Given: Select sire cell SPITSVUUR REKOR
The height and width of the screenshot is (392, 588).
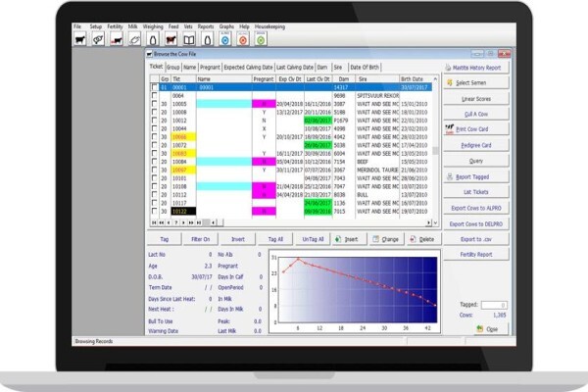Looking at the screenshot, I should [377, 96].
